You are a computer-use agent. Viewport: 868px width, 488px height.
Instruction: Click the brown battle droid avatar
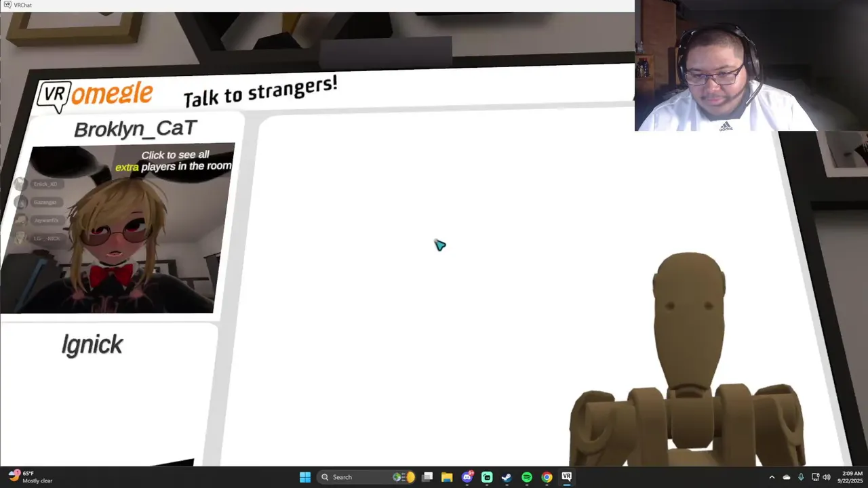[x=687, y=361]
